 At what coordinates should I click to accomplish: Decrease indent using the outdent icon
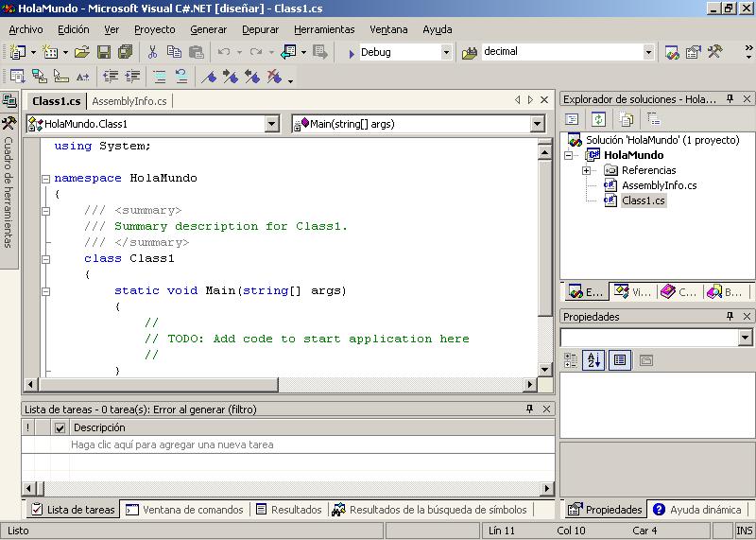tap(111, 77)
